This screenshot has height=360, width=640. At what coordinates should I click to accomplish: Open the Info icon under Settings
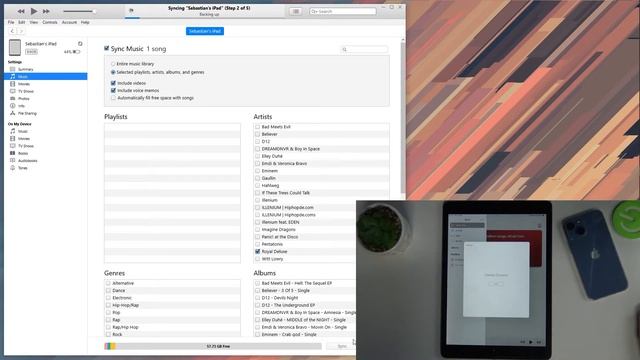(13, 106)
